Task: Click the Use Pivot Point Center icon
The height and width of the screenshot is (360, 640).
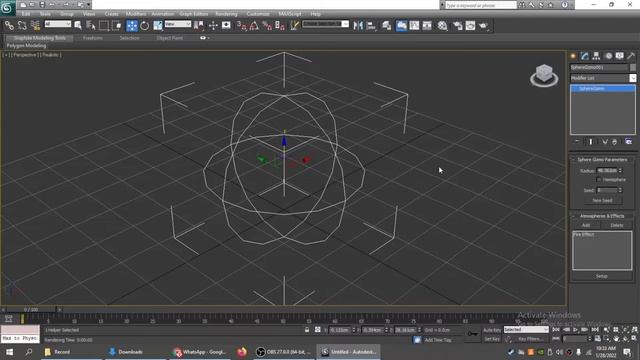Action: coord(199,26)
